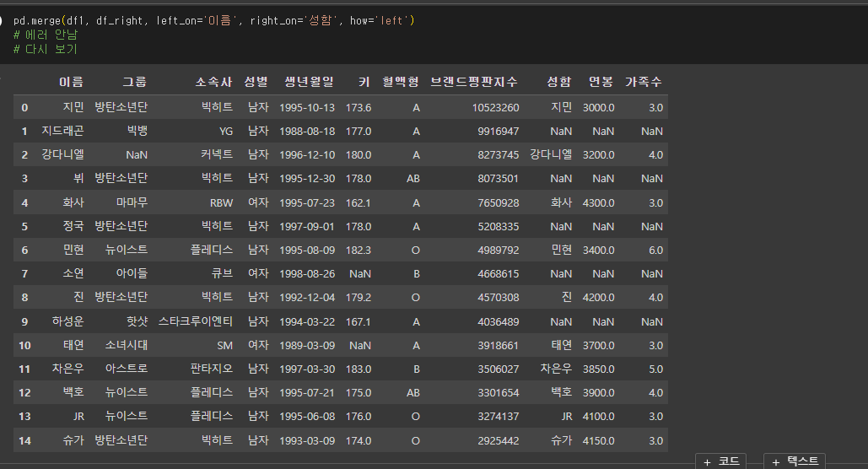The height and width of the screenshot is (469, 868).
Task: Click the brand index '2925442'
Action: pos(499,441)
